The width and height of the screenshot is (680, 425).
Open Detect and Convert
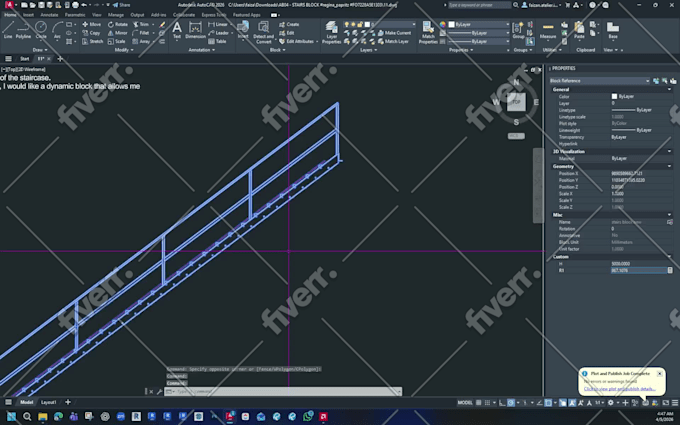pos(263,32)
